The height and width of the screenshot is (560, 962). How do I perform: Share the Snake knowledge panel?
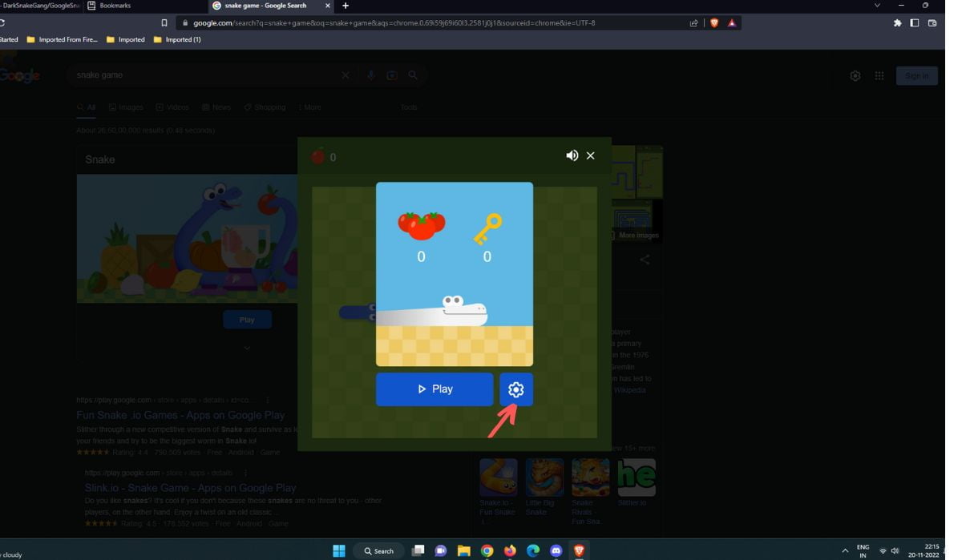point(645,260)
